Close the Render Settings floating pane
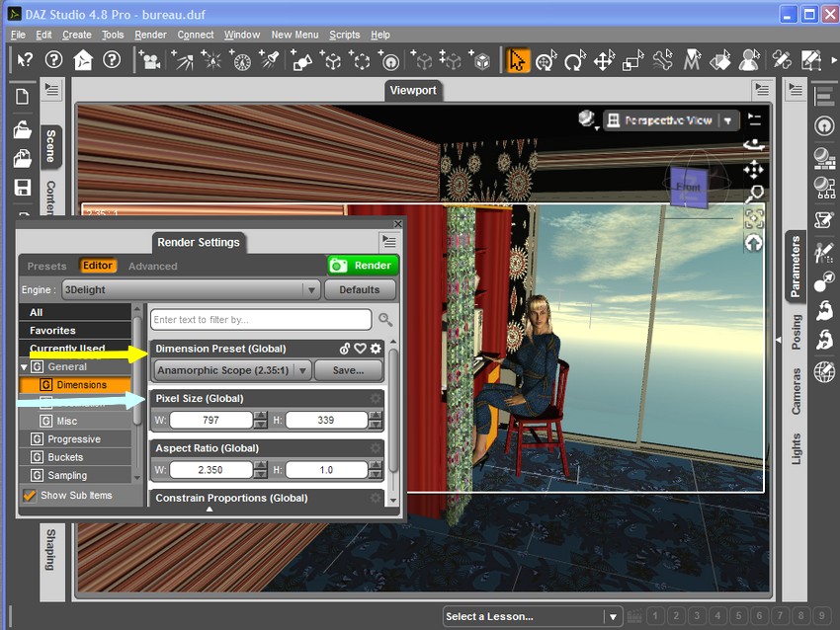The image size is (840, 630). point(397,224)
